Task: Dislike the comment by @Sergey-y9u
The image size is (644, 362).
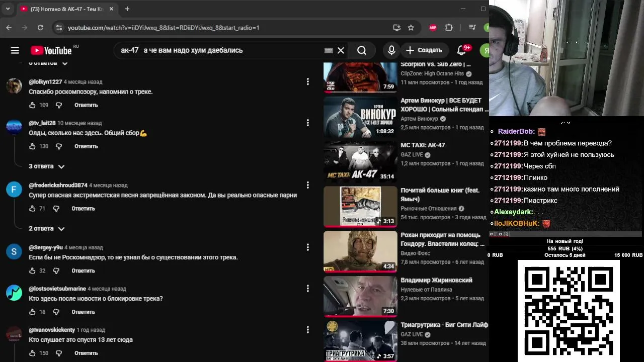Action: pyautogui.click(x=56, y=271)
